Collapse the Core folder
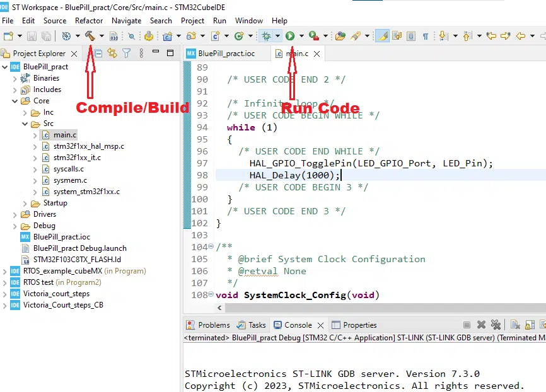The height and width of the screenshot is (392, 546). pos(15,101)
